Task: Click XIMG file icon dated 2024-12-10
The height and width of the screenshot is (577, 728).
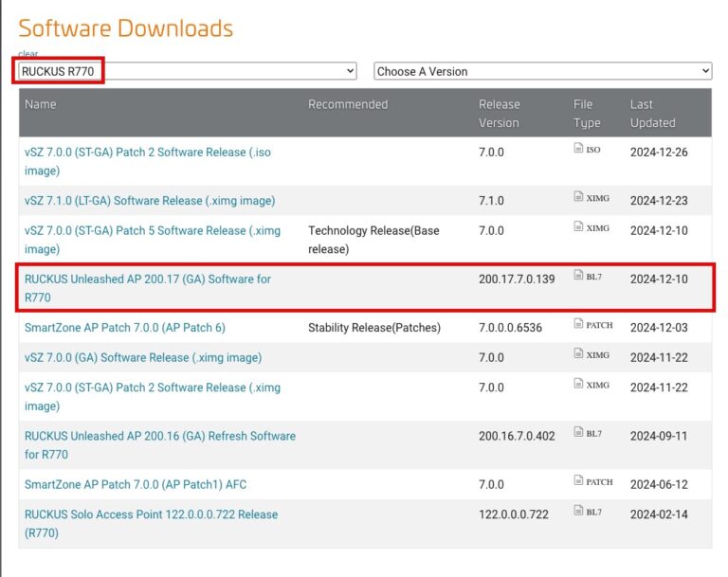Action: pyautogui.click(x=578, y=227)
